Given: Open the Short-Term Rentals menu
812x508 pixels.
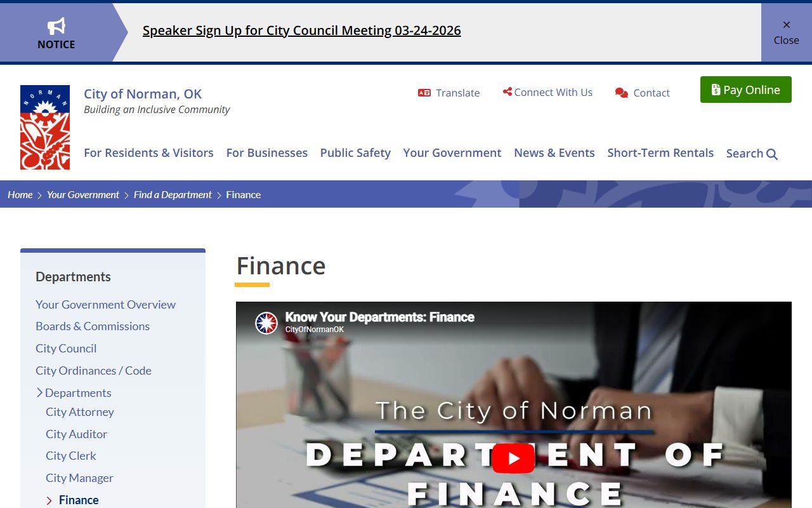Looking at the screenshot, I should [x=660, y=153].
